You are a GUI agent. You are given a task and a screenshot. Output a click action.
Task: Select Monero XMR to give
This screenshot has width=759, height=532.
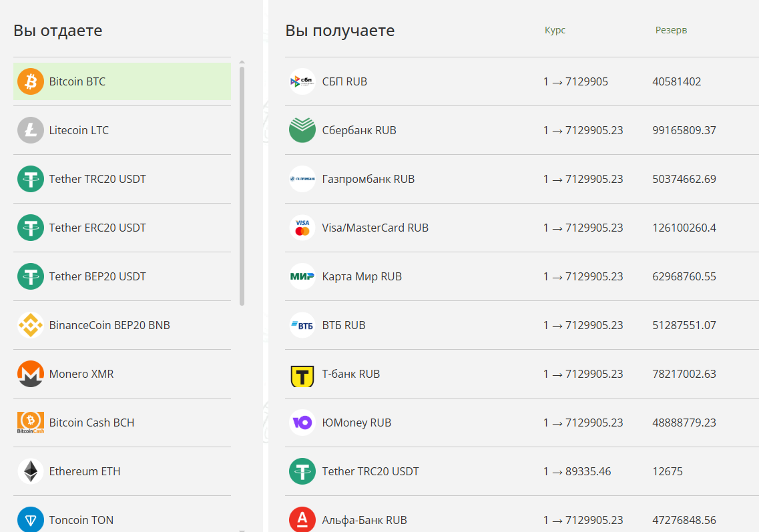coord(122,374)
